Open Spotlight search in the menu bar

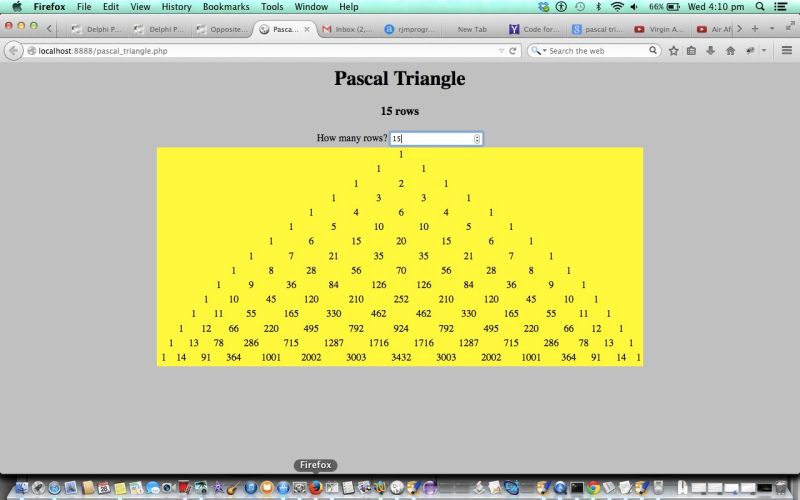pos(760,7)
